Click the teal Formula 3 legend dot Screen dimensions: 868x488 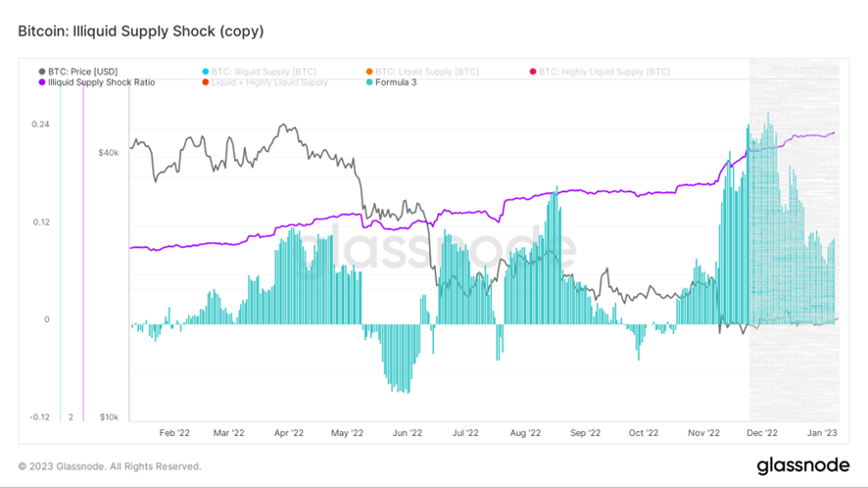click(x=367, y=82)
